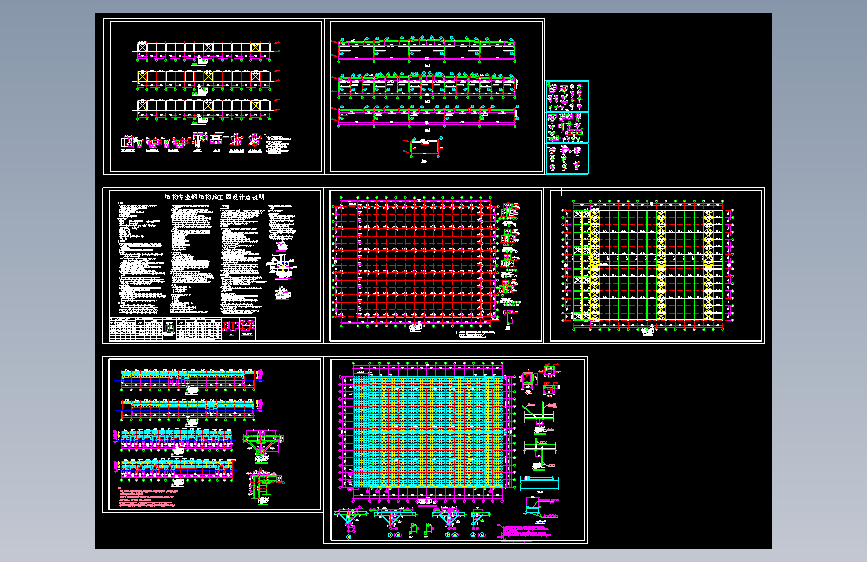Viewport: 867px width, 562px height.
Task: Select the sheet with three cross-braced frame elevations
Action: pyautogui.click(x=213, y=96)
